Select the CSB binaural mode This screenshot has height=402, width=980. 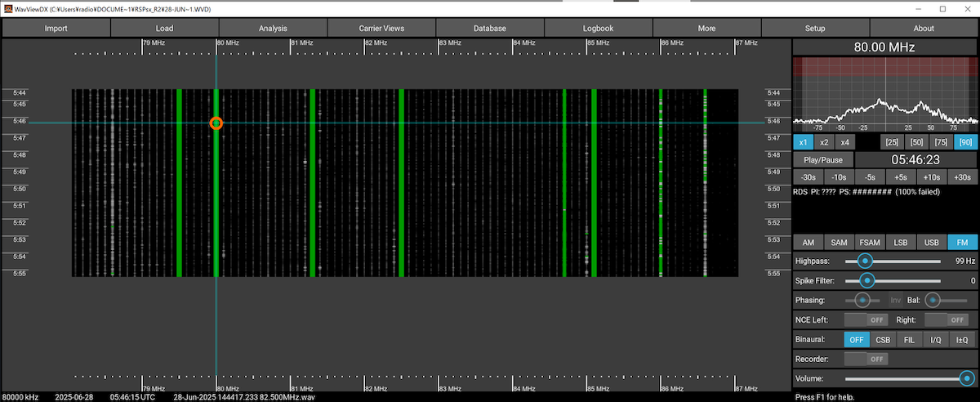[x=883, y=340]
